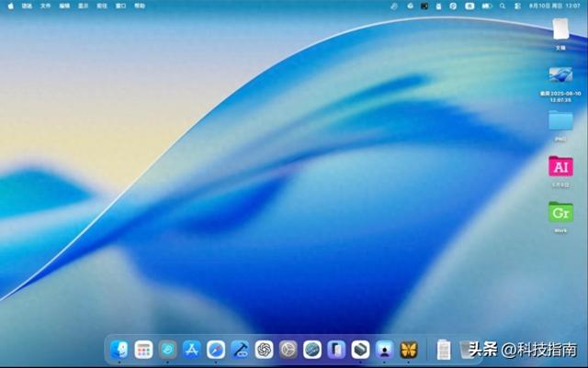588x368 pixels.
Task: Open the Apps grid icon in Dock
Action: (143, 350)
